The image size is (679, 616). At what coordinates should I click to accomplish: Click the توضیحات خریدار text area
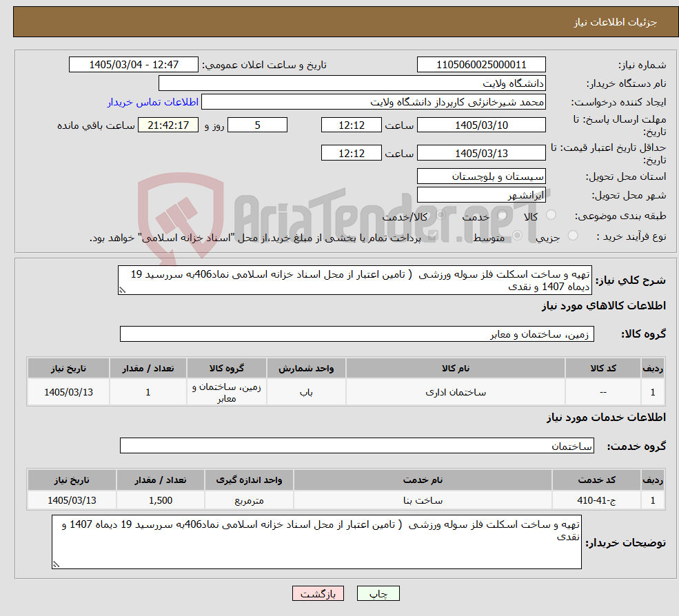316,542
